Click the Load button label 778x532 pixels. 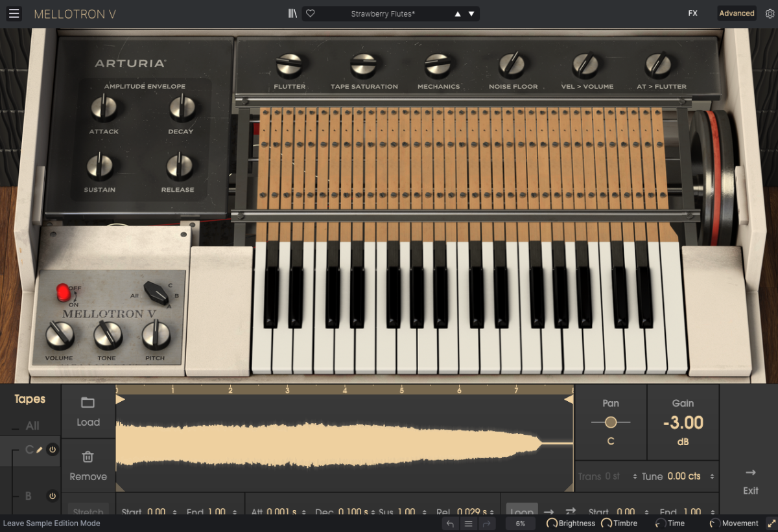click(88, 422)
